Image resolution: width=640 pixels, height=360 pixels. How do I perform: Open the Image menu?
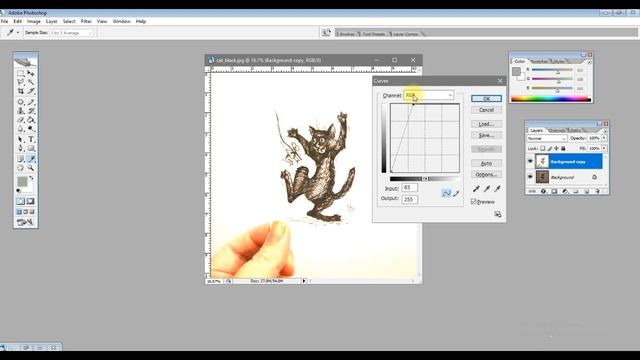click(33, 21)
